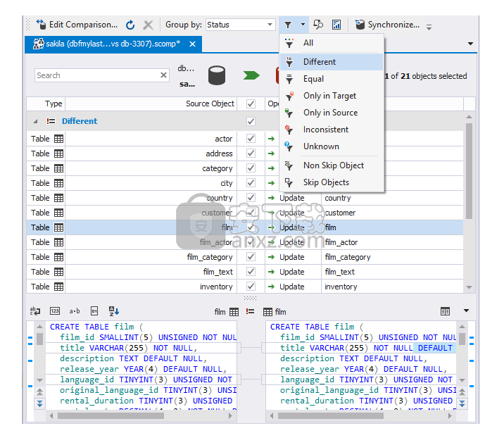504x445 pixels.
Task: Choose Skip Objects filter option
Action: tap(332, 182)
